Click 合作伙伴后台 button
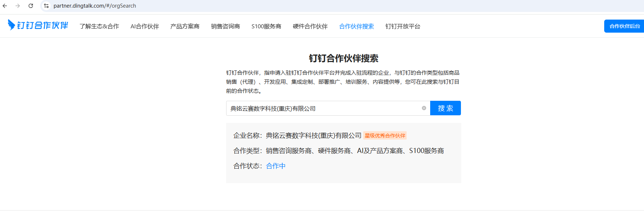Image resolution: width=644 pixels, height=211 pixels. [624, 26]
